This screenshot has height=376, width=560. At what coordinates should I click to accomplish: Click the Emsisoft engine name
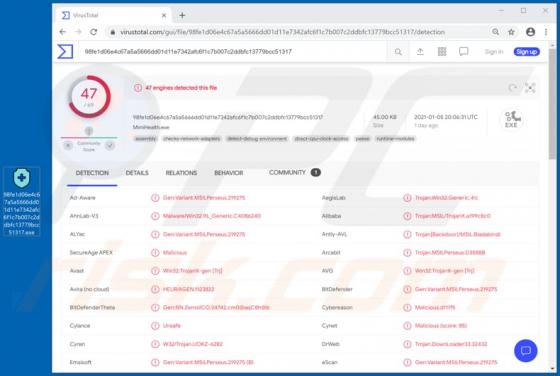(x=81, y=362)
